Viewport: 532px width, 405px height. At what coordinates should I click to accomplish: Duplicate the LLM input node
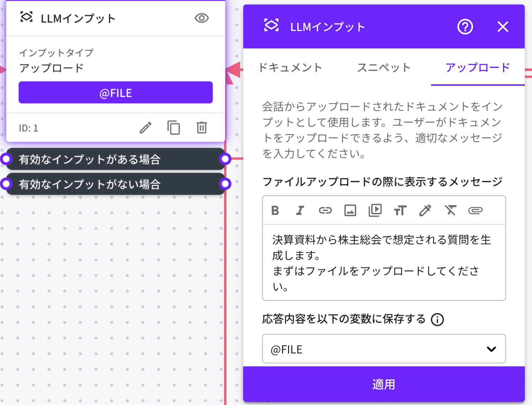click(174, 128)
